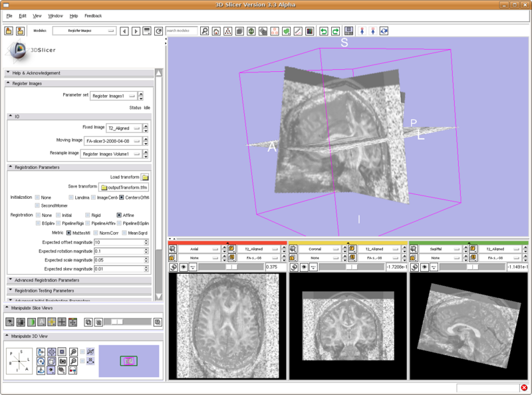Click the Redo arrow in the main toolbar
532x395 pixels.
click(x=334, y=29)
